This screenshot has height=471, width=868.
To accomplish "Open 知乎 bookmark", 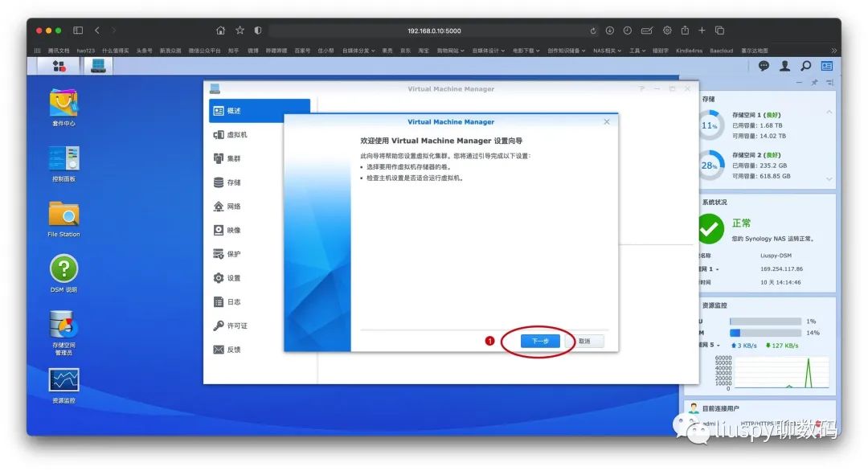I will click(234, 51).
